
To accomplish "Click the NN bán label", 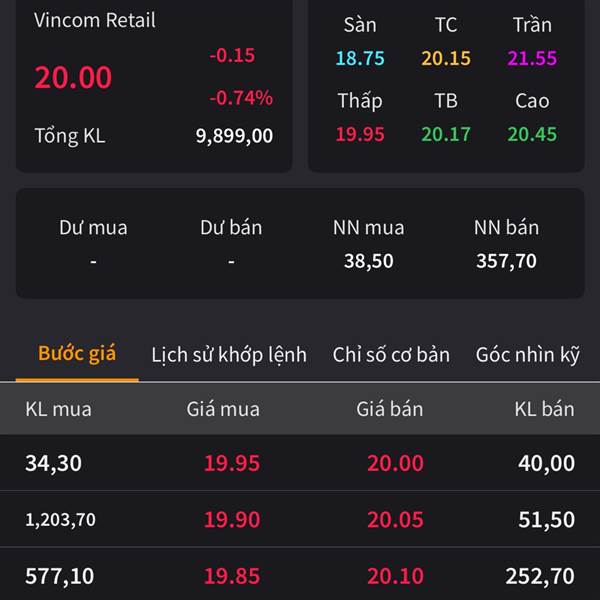I will coord(506,228).
